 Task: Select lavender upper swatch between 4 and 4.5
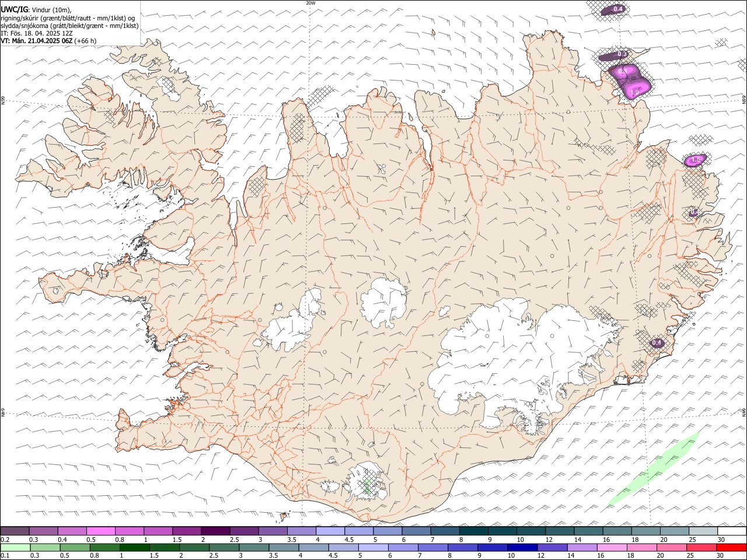tap(330, 531)
